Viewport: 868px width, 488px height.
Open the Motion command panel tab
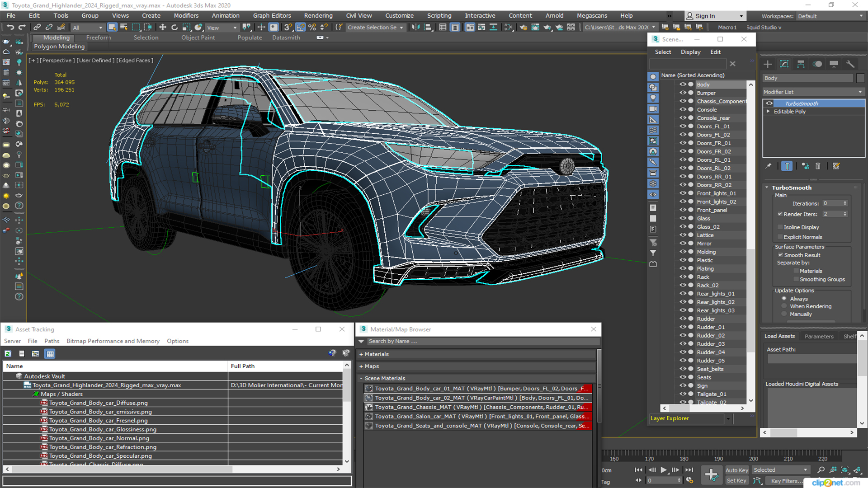[817, 64]
